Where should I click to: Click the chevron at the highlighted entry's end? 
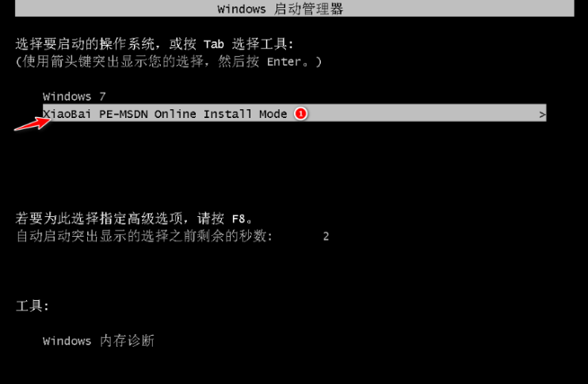tap(542, 114)
